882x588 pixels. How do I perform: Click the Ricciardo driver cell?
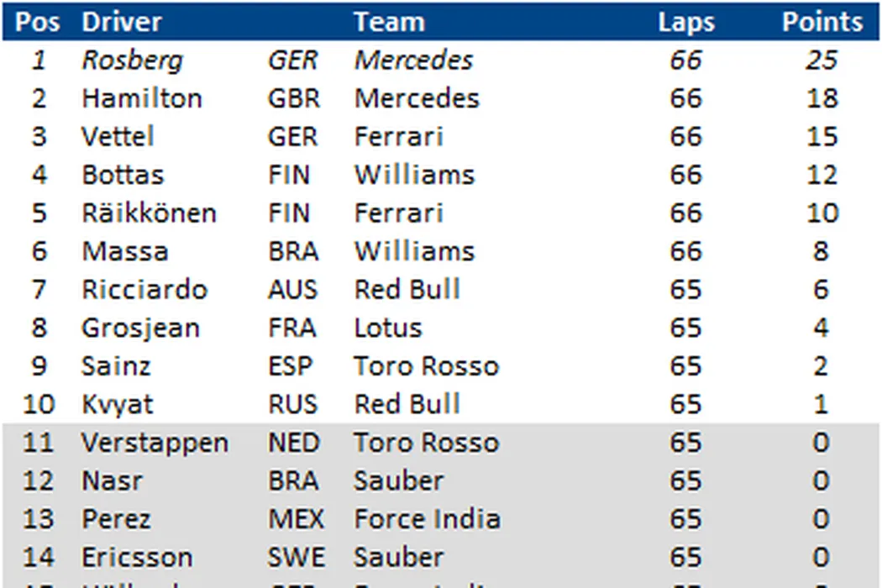point(144,290)
